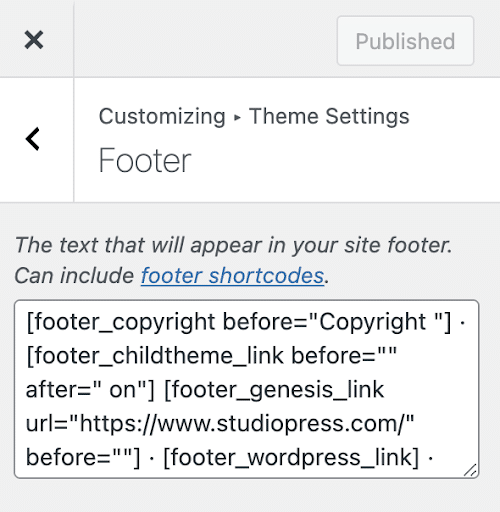This screenshot has width=500, height=512.
Task: Click the Footer section heading
Action: pyautogui.click(x=145, y=160)
